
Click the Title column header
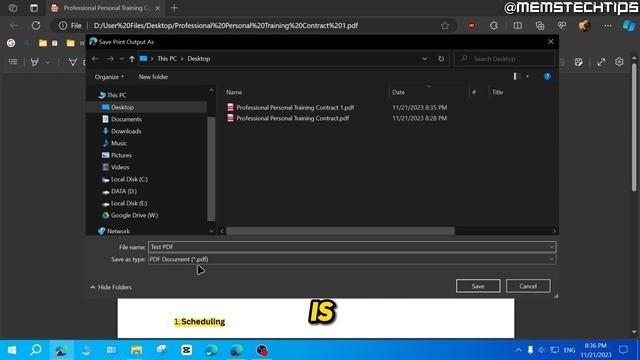497,92
